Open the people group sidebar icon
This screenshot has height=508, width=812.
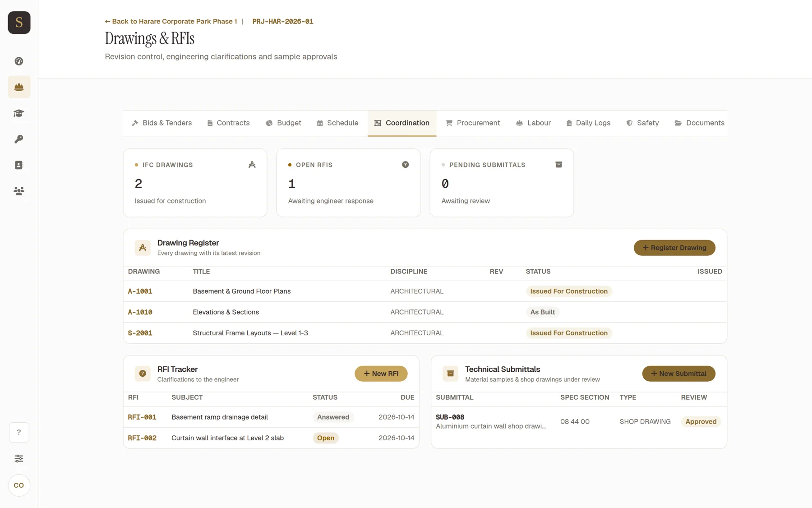point(19,191)
